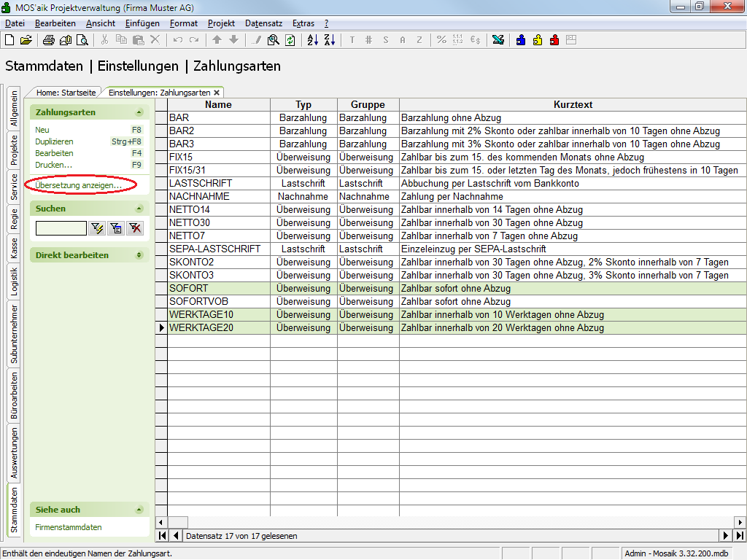The width and height of the screenshot is (747, 560).
Task: Open the Einfügen menu
Action: coord(142,23)
